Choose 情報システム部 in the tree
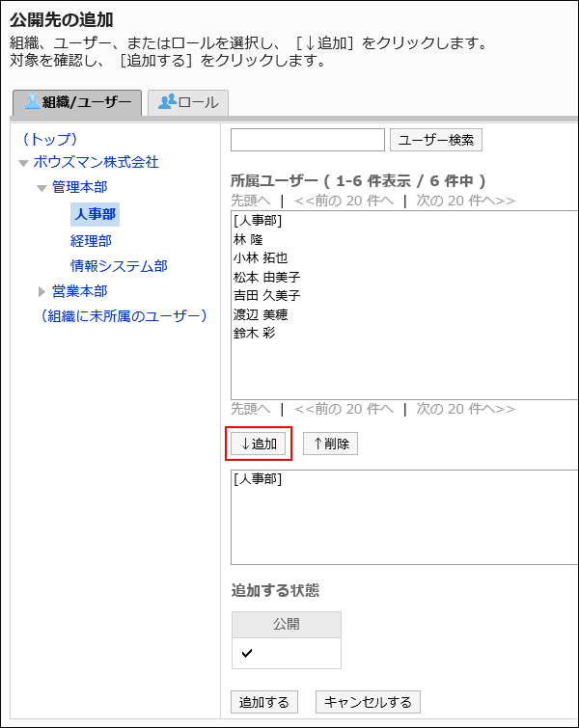 point(119,266)
